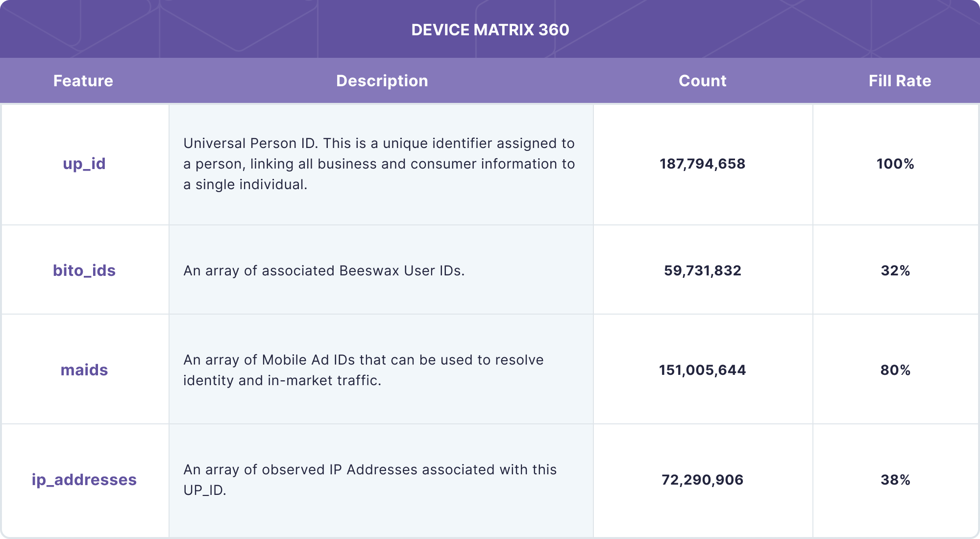980x539 pixels.
Task: Click the DEVICE MATRIX 360 title banner
Action: 489,29
